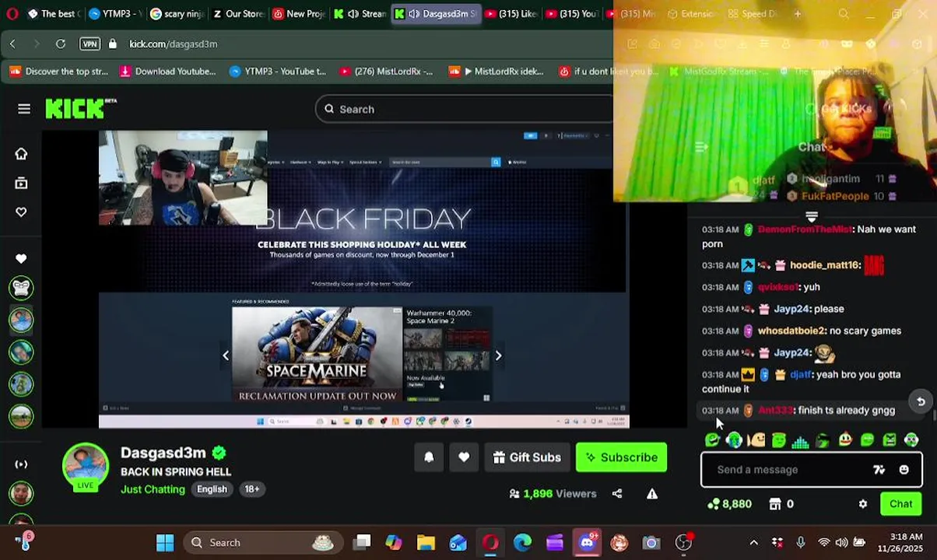The image size is (937, 560).
Task: Open the Download Youtube bookmark
Action: coord(168,72)
